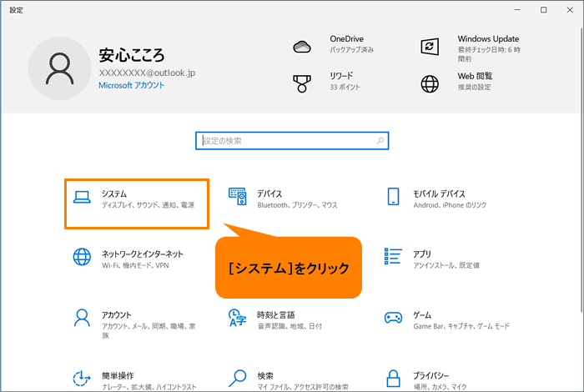Open the アプリ category title
This screenshot has width=584, height=392.
point(422,254)
